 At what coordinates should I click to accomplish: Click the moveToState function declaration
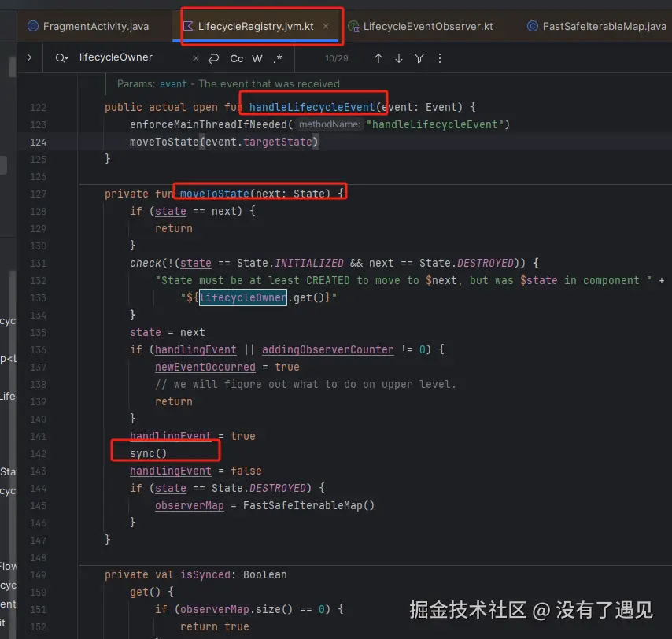click(x=214, y=194)
